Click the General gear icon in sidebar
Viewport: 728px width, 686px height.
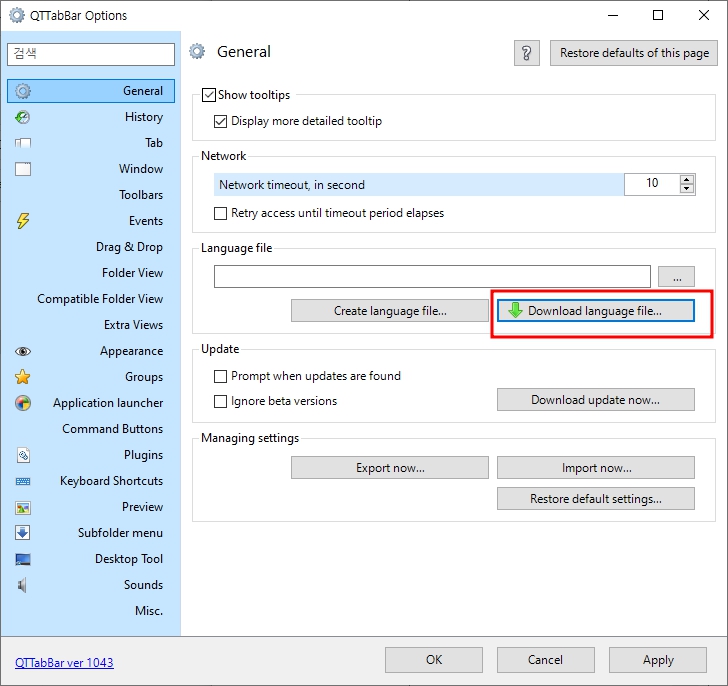click(x=23, y=91)
